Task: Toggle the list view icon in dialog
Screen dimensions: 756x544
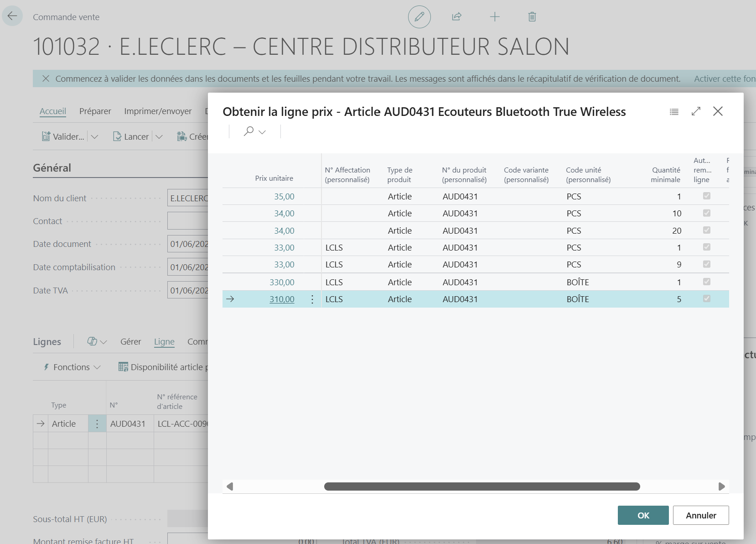Action: [x=674, y=112]
